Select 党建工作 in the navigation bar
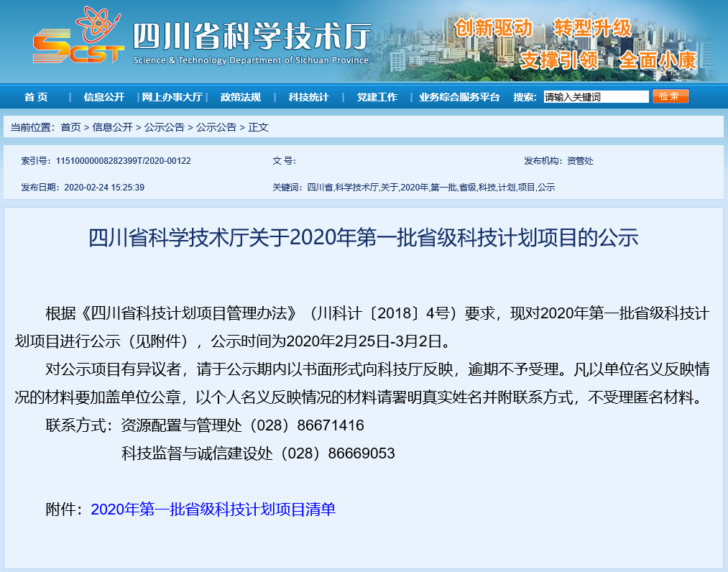Image resolution: width=728 pixels, height=572 pixels. 377,97
